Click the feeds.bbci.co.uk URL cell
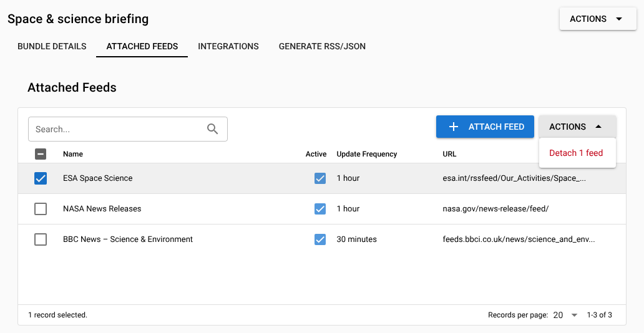The height and width of the screenshot is (333, 644). tap(519, 239)
